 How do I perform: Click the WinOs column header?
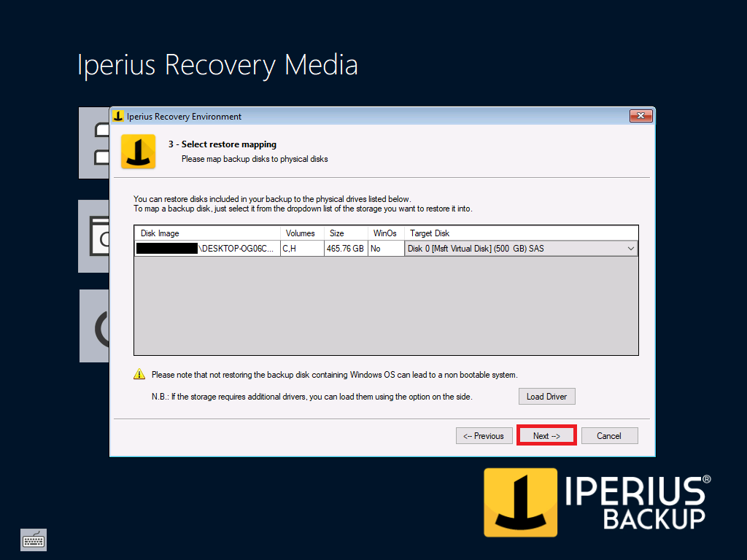point(386,233)
